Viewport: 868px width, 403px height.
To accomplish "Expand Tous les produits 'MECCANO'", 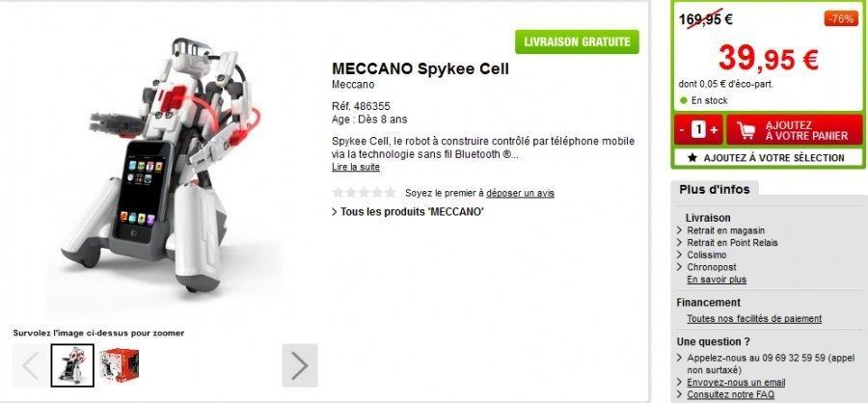I will pos(408,211).
